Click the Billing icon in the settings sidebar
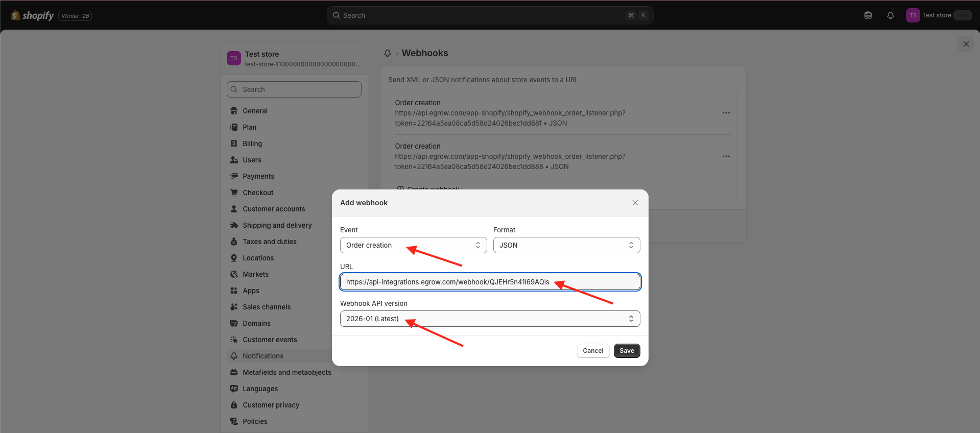This screenshot has width=980, height=433. pos(234,143)
